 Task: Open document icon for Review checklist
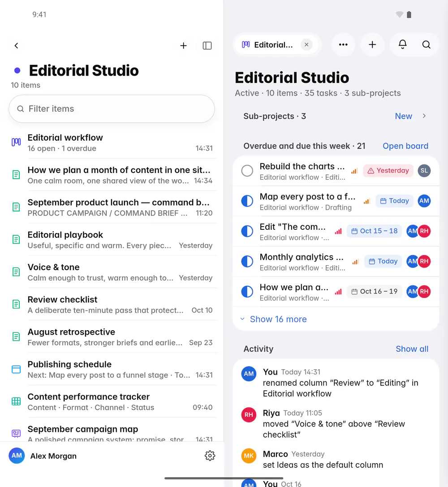(16, 304)
